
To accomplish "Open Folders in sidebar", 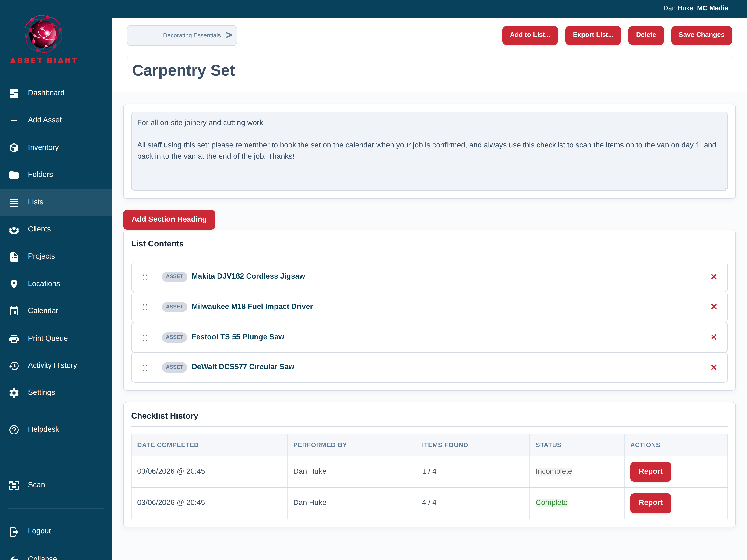I will (56, 175).
